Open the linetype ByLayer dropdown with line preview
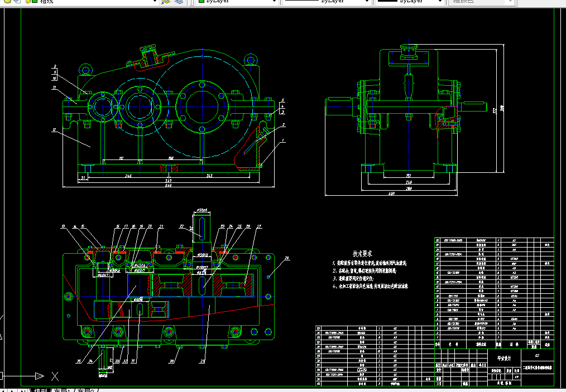This screenshot has height=392, width=566. (x=327, y=2)
